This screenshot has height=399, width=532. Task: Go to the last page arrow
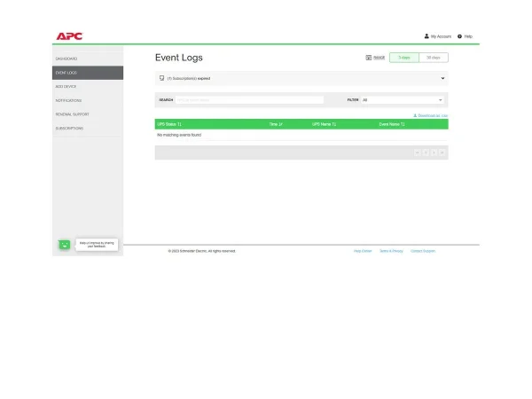(442, 153)
